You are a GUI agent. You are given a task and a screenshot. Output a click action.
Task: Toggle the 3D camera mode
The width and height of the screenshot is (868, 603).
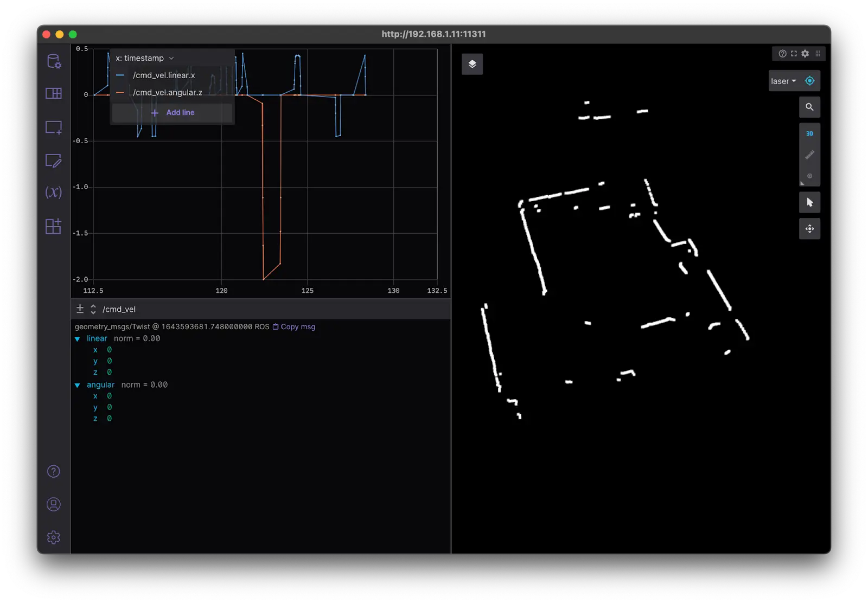pyautogui.click(x=809, y=133)
